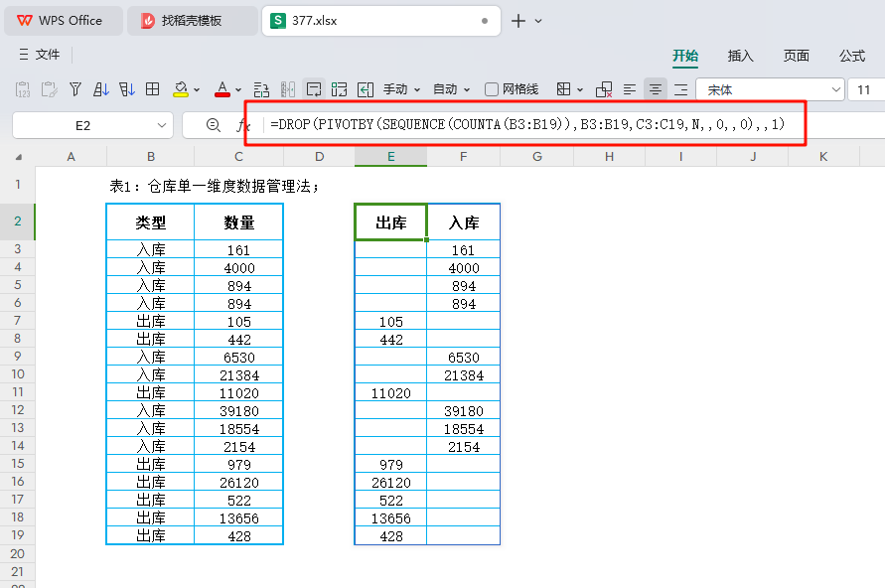Click the clear format icon with red x
885x588 pixels.
(604, 89)
